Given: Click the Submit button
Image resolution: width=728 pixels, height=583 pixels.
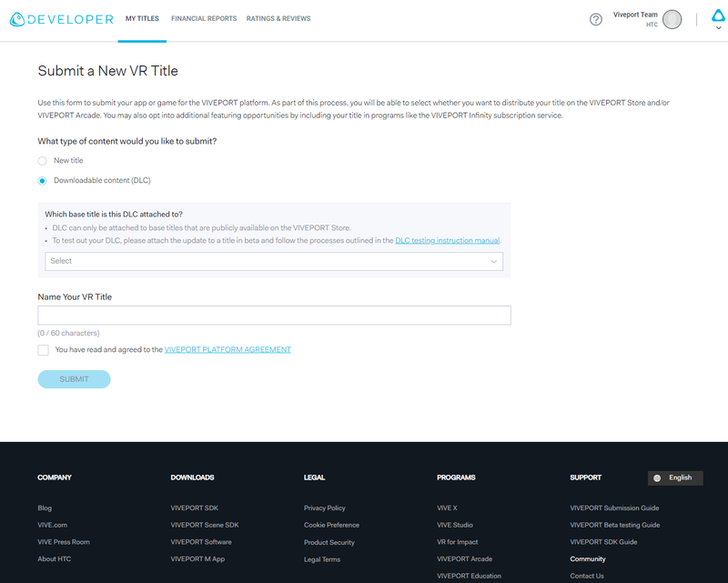Looking at the screenshot, I should point(75,379).
